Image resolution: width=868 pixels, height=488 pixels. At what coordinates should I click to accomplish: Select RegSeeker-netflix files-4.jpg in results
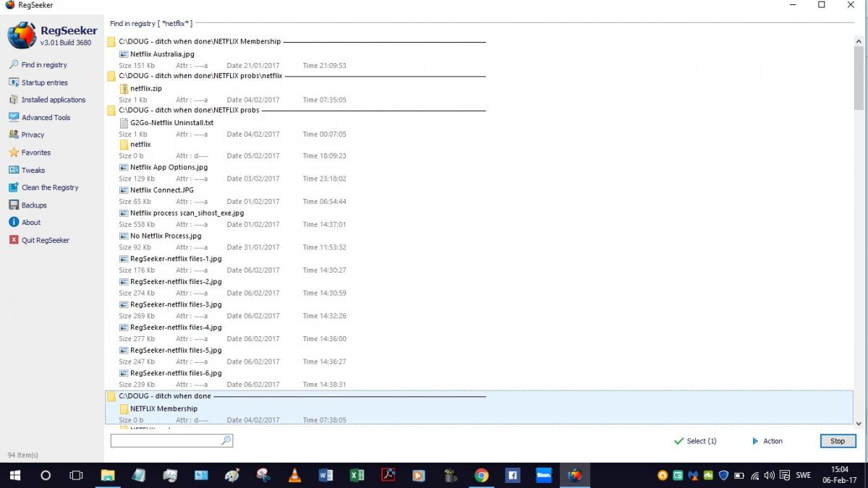(176, 328)
